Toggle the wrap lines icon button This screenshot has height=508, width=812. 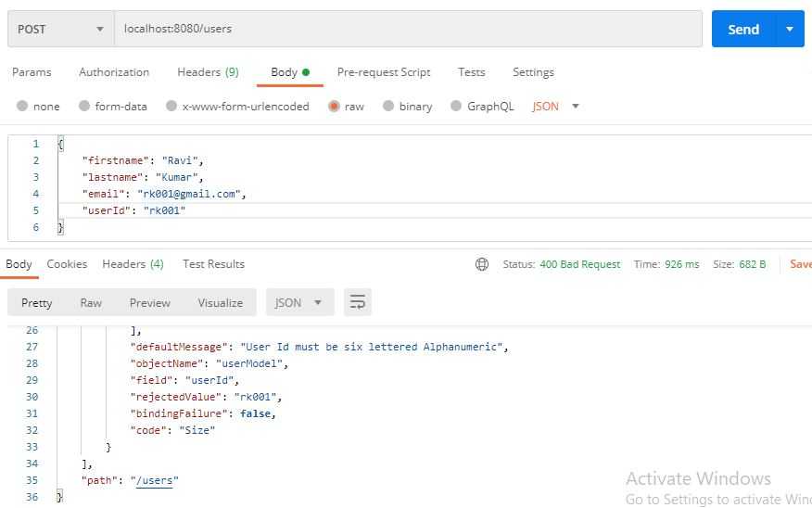point(357,302)
